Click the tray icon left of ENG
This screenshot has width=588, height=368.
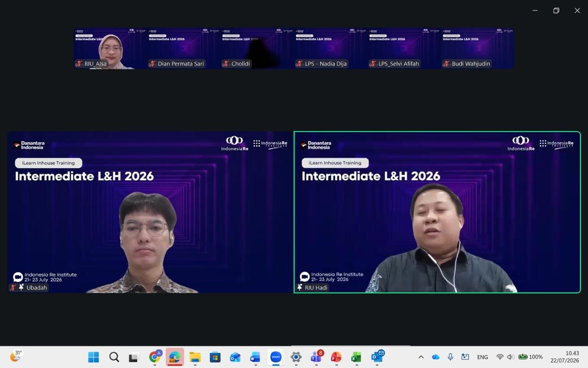coord(465,357)
